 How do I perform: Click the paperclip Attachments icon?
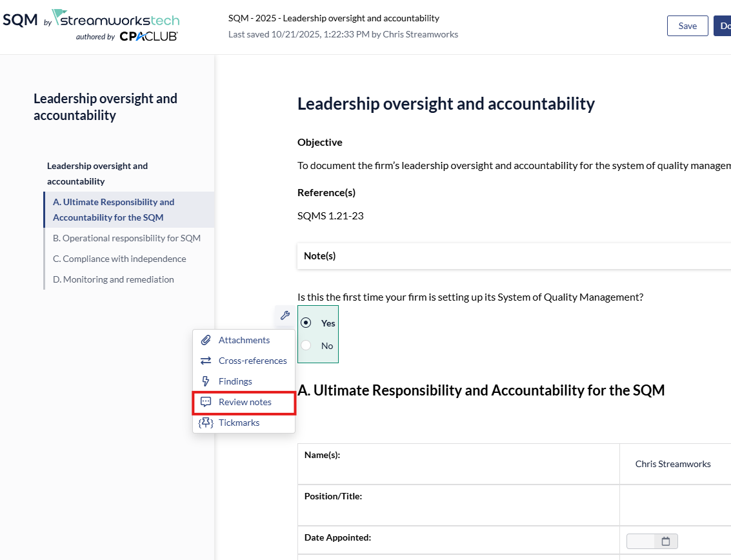[206, 340]
